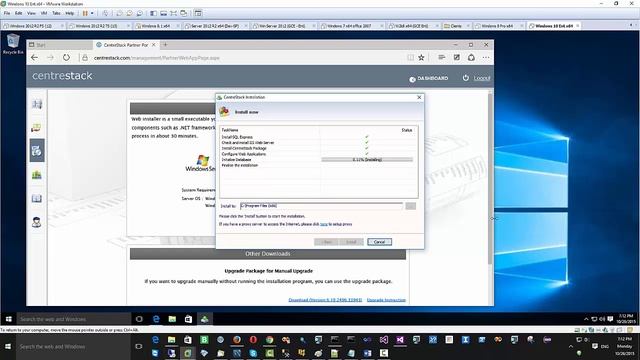
Task: Click the Edge share icon
Action: pos(471,58)
